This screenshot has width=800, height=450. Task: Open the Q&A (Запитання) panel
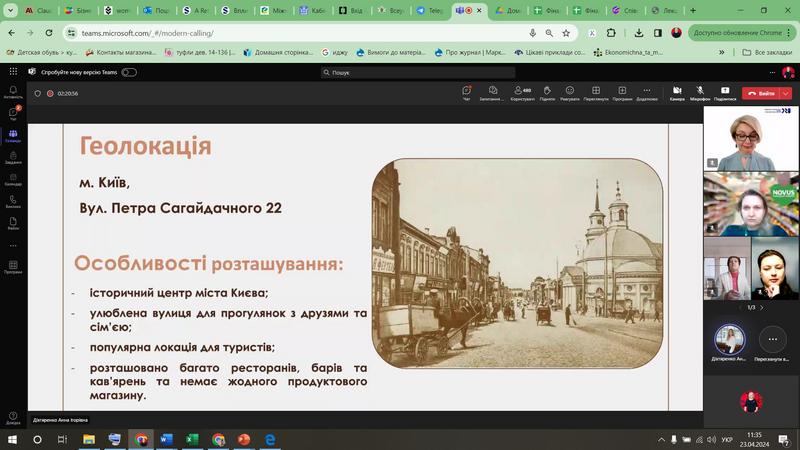tap(492, 93)
